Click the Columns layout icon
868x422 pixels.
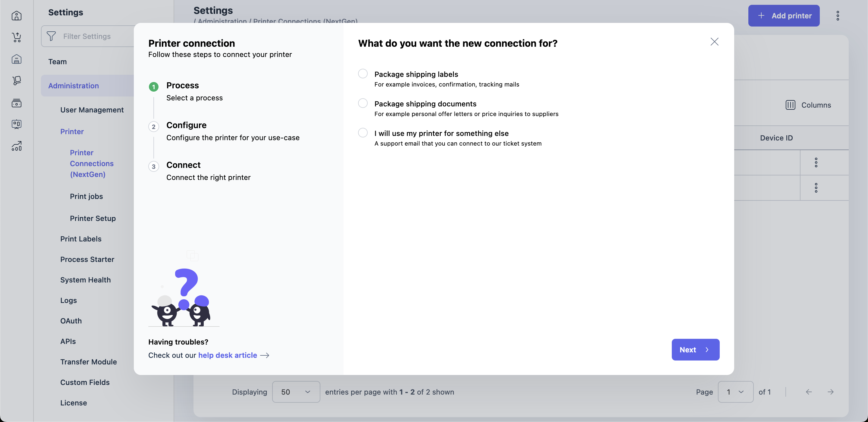coord(790,105)
